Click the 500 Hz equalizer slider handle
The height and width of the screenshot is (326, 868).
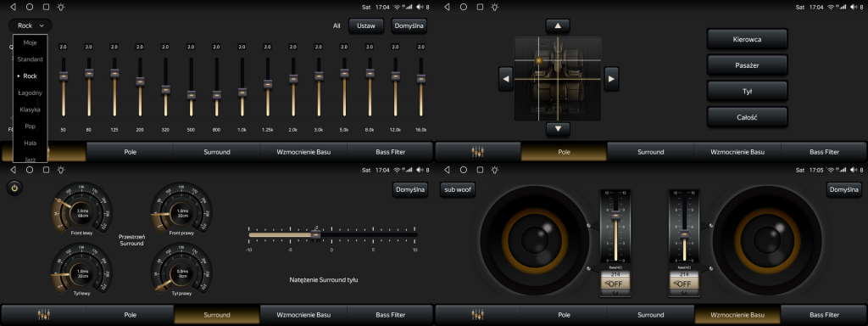coord(191,95)
